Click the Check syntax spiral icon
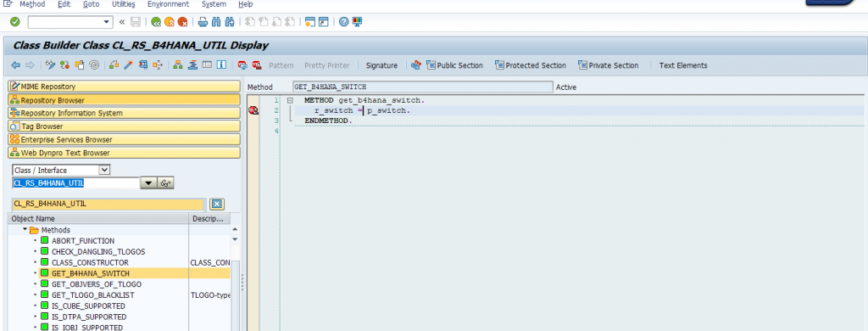This screenshot has width=868, height=331. click(94, 65)
